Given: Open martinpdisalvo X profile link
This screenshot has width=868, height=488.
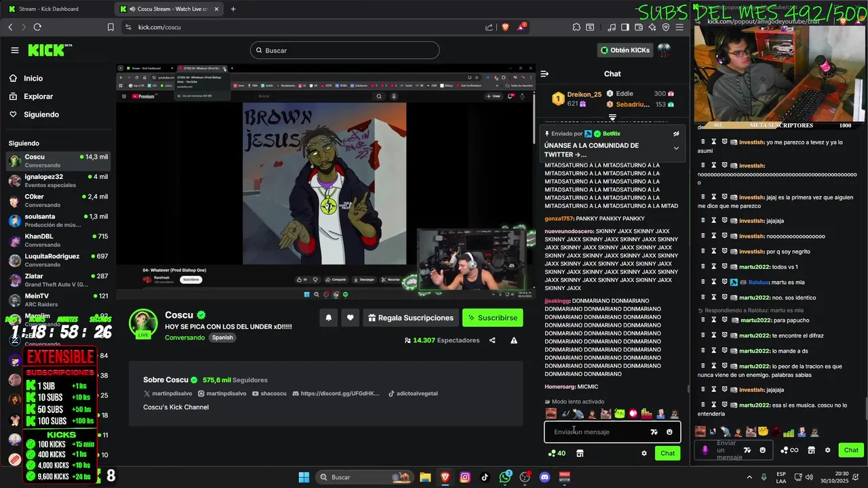Looking at the screenshot, I should [x=168, y=393].
